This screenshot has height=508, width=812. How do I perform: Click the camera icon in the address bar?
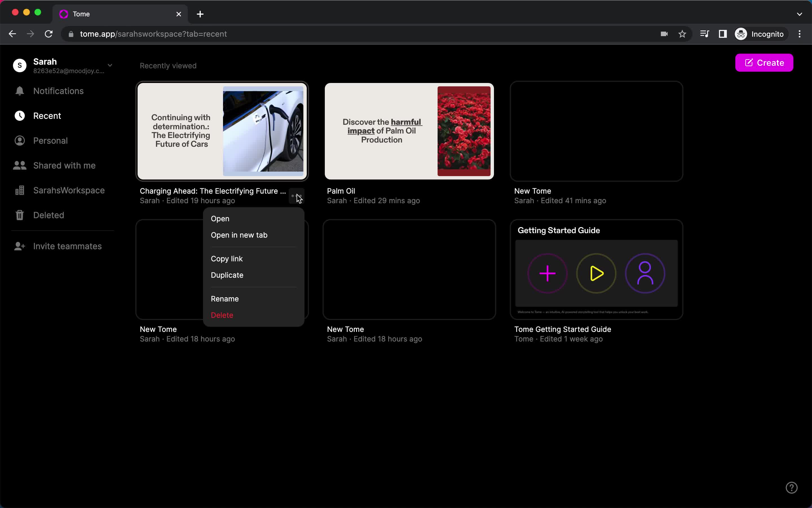point(664,34)
